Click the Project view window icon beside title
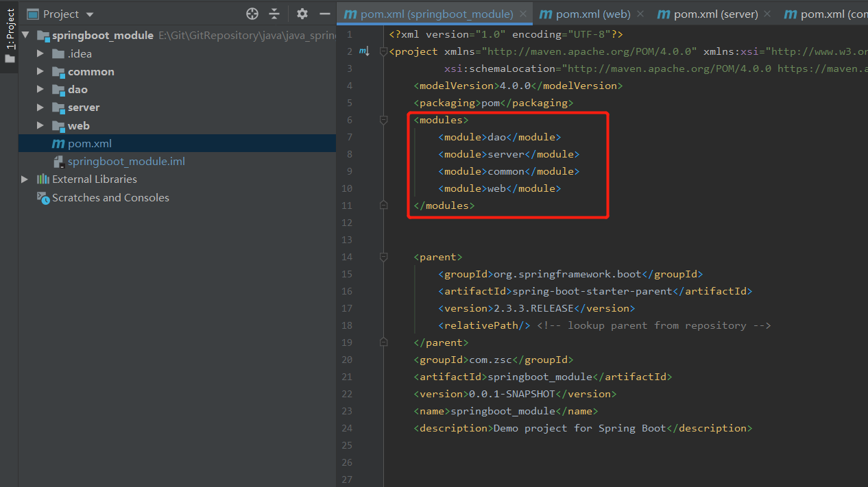Viewport: 868px width, 487px height. click(32, 14)
